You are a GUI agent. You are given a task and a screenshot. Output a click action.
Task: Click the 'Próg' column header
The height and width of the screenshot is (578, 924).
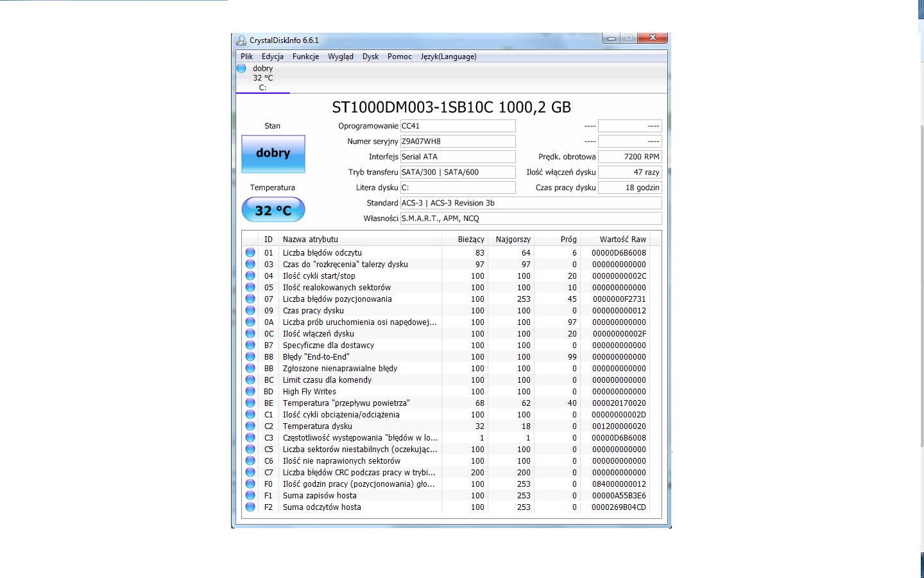[x=557, y=239]
